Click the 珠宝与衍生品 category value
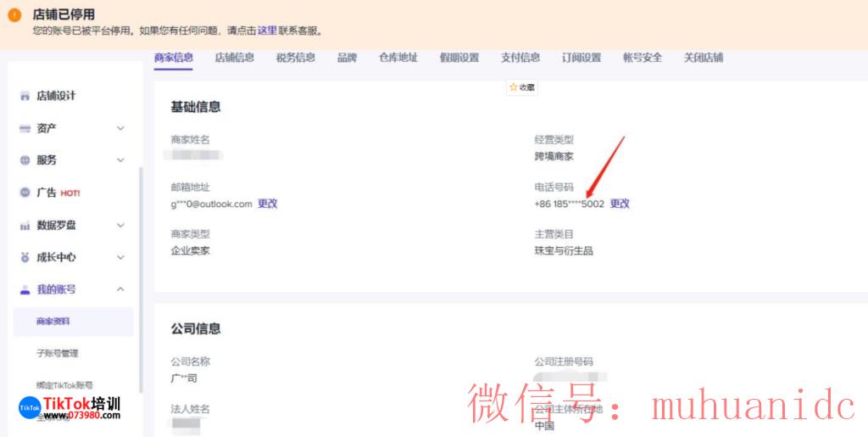The width and height of the screenshot is (868, 437). point(564,251)
